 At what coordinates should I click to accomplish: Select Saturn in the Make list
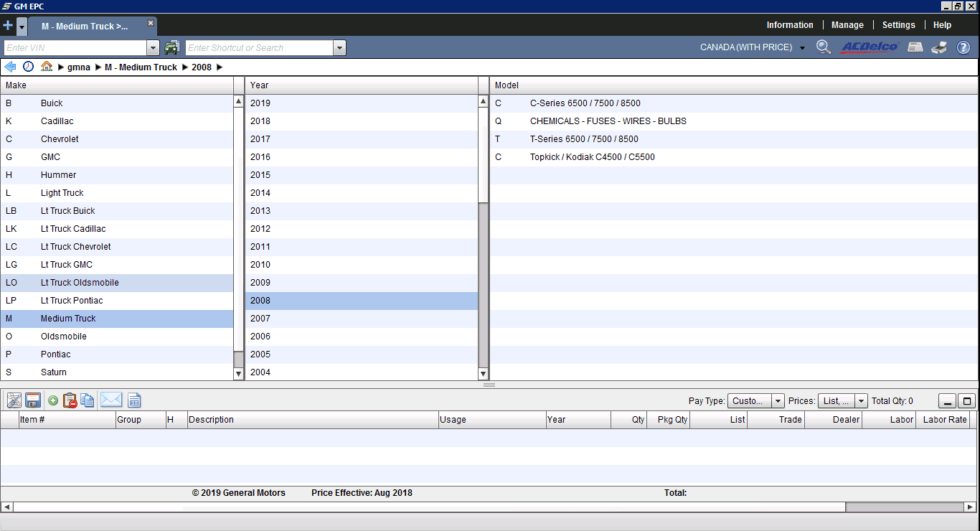(x=117, y=372)
